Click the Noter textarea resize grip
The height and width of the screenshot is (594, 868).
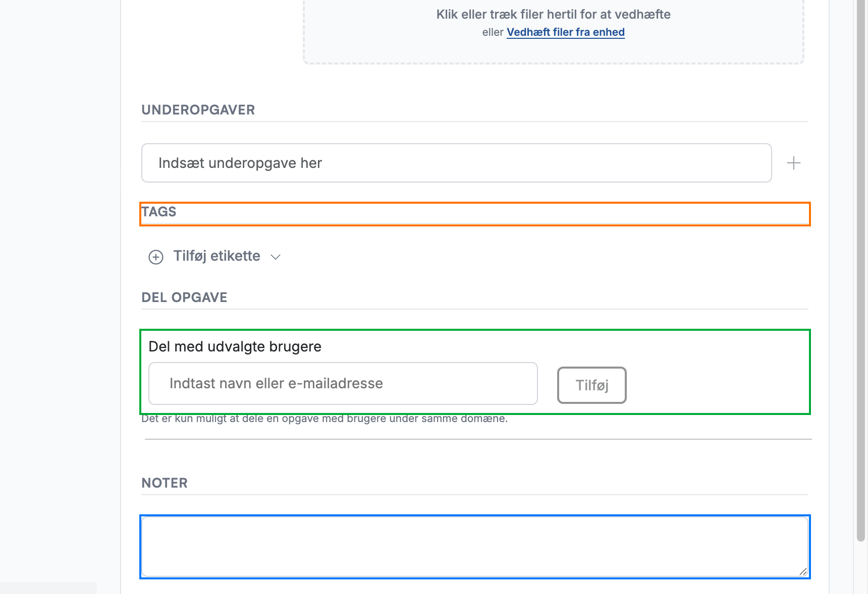point(803,571)
